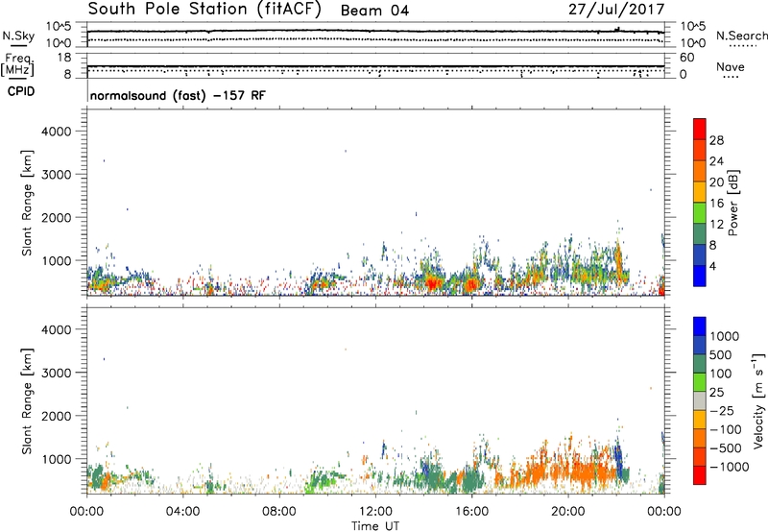The height and width of the screenshot is (532, 768).
Task: Click the 3000 tick in the Power panel
Action: pos(56,175)
